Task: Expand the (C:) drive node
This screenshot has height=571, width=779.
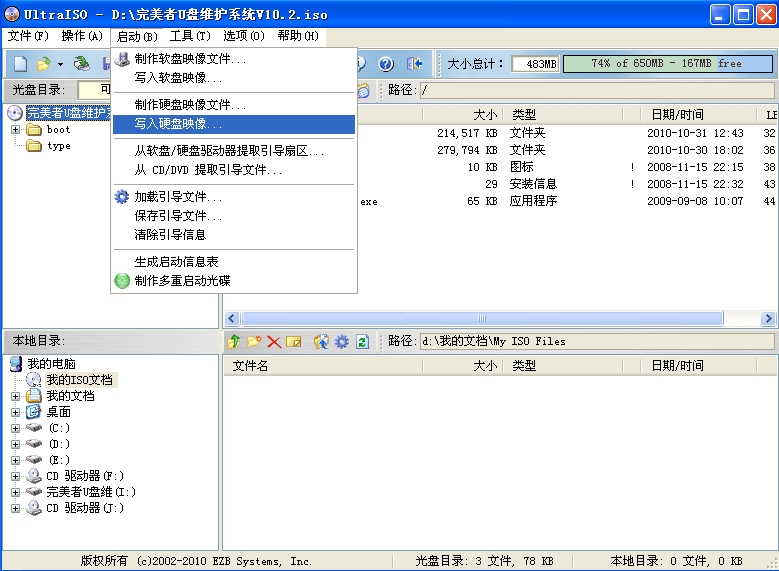Action: 15,428
